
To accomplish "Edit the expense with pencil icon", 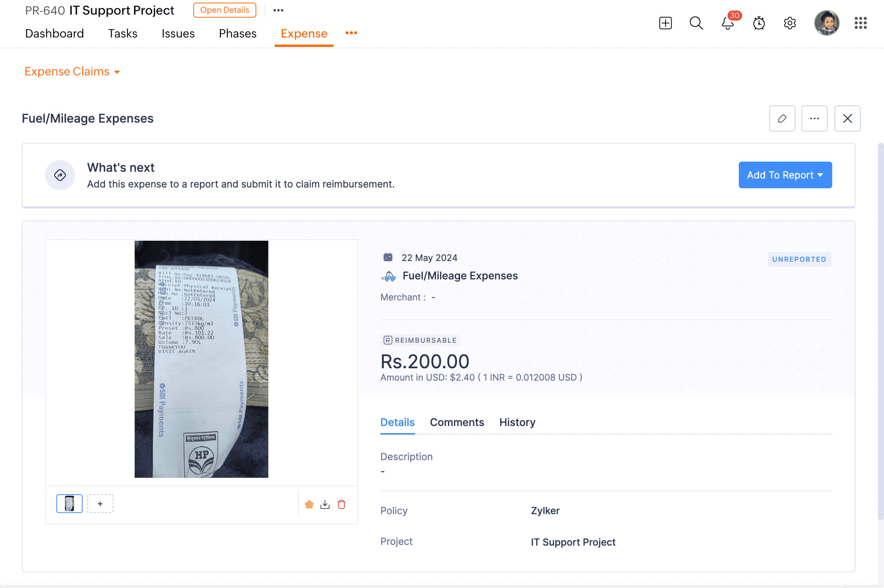I will pyautogui.click(x=782, y=118).
